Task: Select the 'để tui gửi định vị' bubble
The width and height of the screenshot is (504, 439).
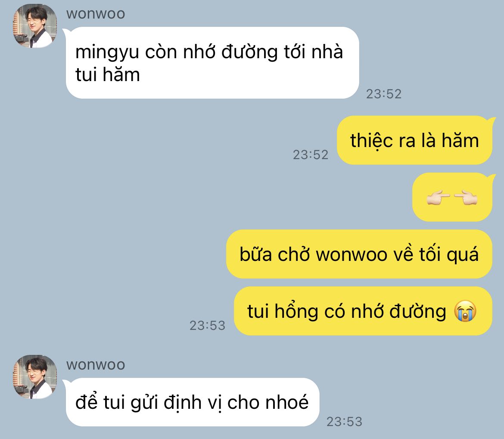Action: (x=193, y=402)
